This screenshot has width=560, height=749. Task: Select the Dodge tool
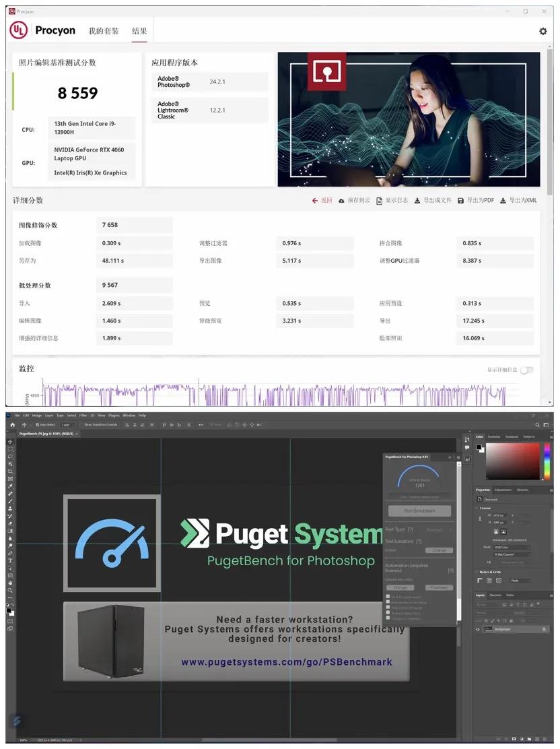pos(10,546)
